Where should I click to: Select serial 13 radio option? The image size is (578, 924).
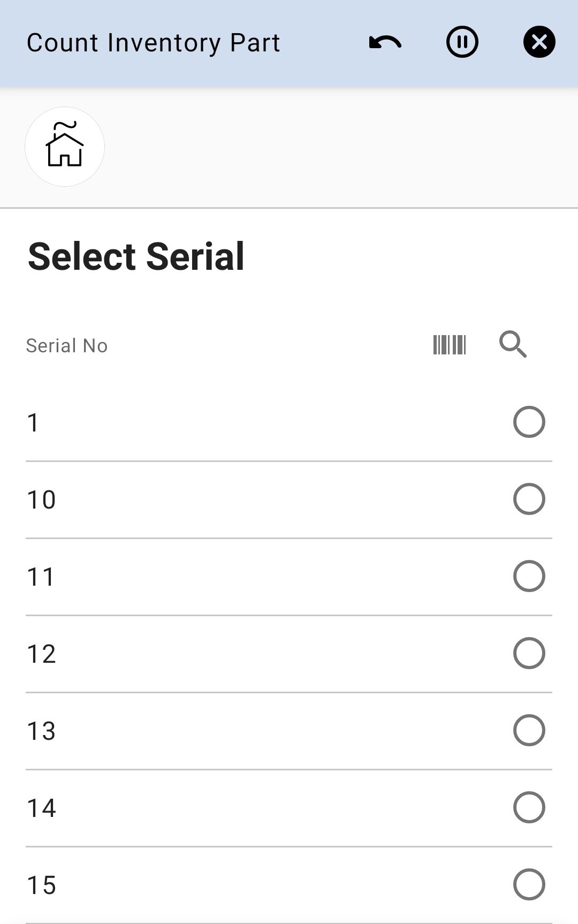coord(529,731)
